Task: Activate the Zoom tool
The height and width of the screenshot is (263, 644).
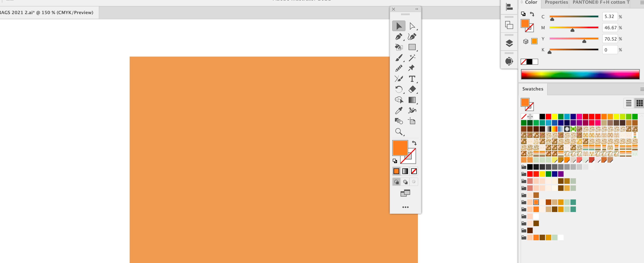Action: 398,132
